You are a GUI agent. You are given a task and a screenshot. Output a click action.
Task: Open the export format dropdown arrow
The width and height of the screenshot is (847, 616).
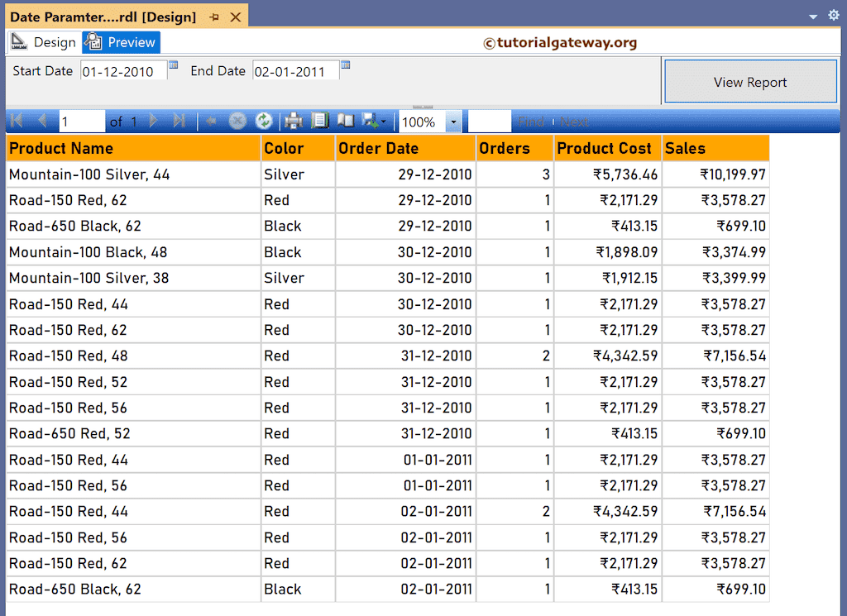pos(383,121)
